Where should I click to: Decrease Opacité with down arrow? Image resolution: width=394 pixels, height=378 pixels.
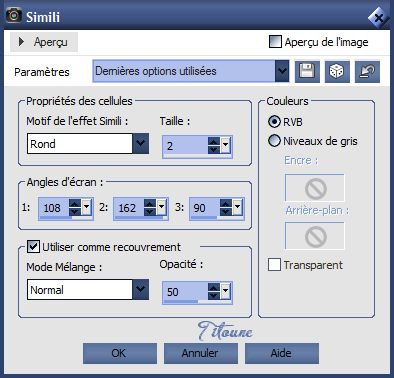pos(214,296)
